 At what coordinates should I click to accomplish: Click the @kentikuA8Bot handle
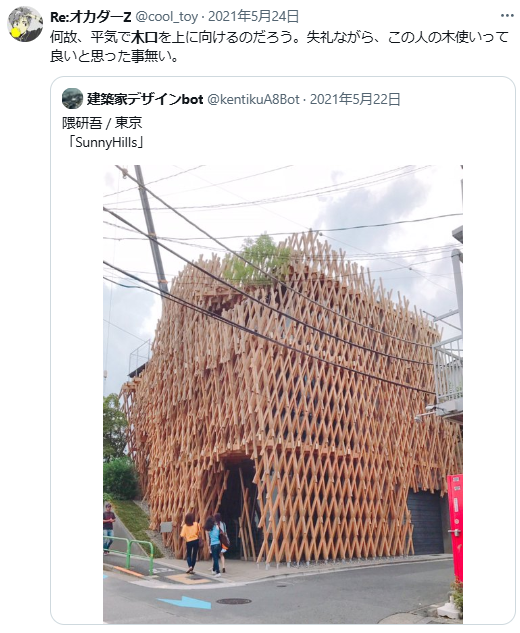(x=253, y=99)
